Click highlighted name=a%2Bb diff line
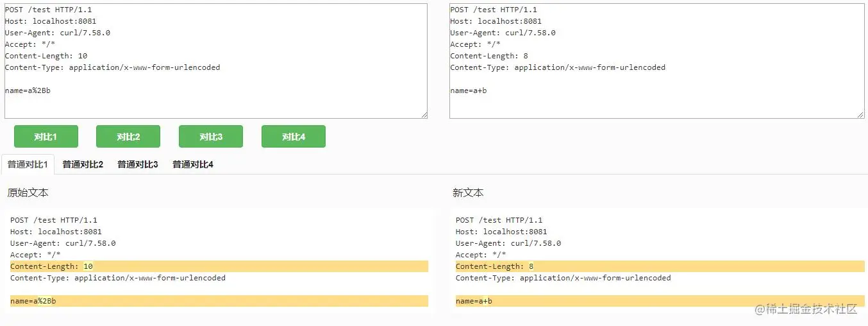The image size is (868, 326). click(x=219, y=301)
